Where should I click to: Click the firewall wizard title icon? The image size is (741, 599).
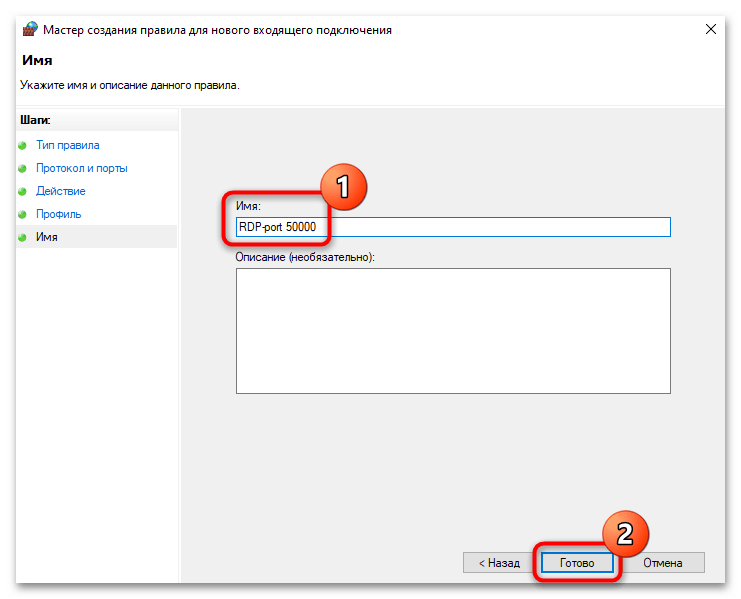[x=30, y=29]
